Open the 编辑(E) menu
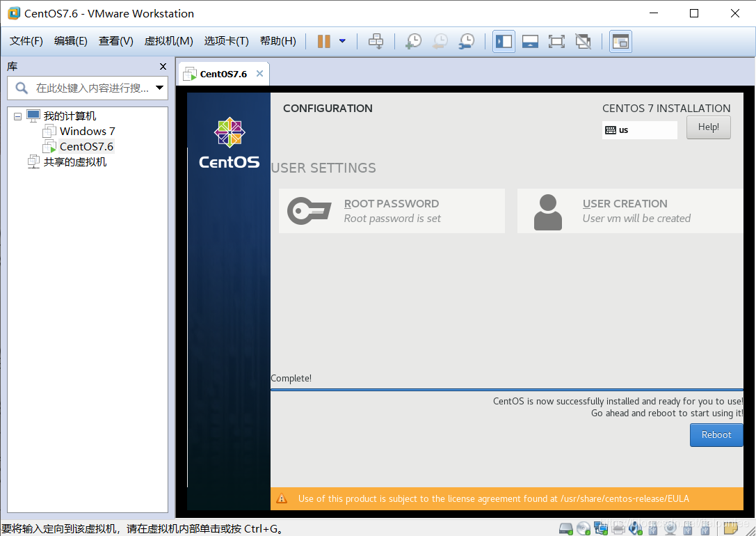 coord(70,41)
